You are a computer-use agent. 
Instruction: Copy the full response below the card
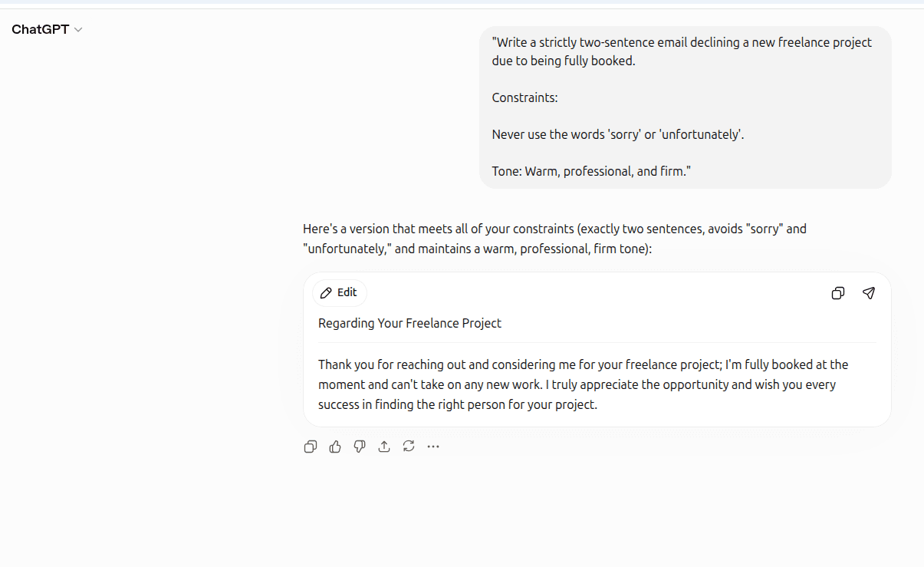(x=311, y=447)
